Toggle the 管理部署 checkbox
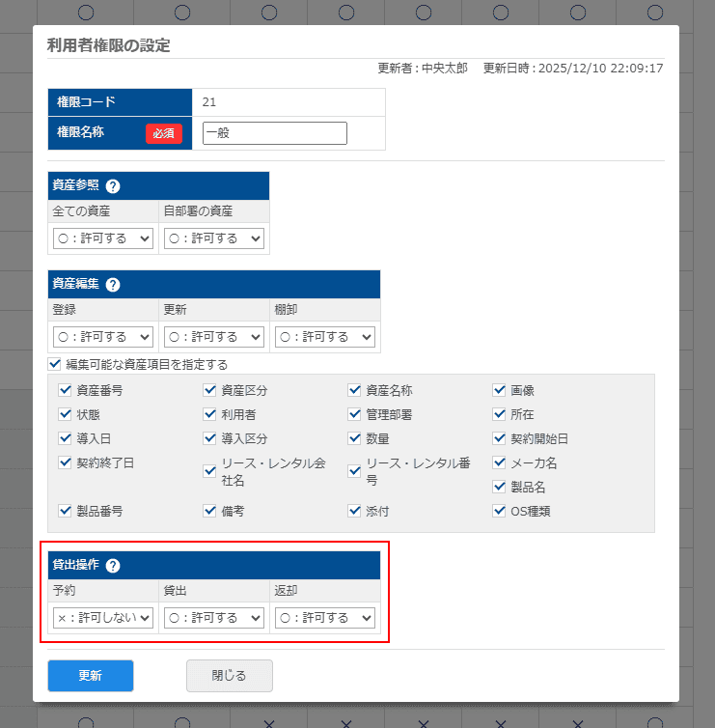 point(355,415)
